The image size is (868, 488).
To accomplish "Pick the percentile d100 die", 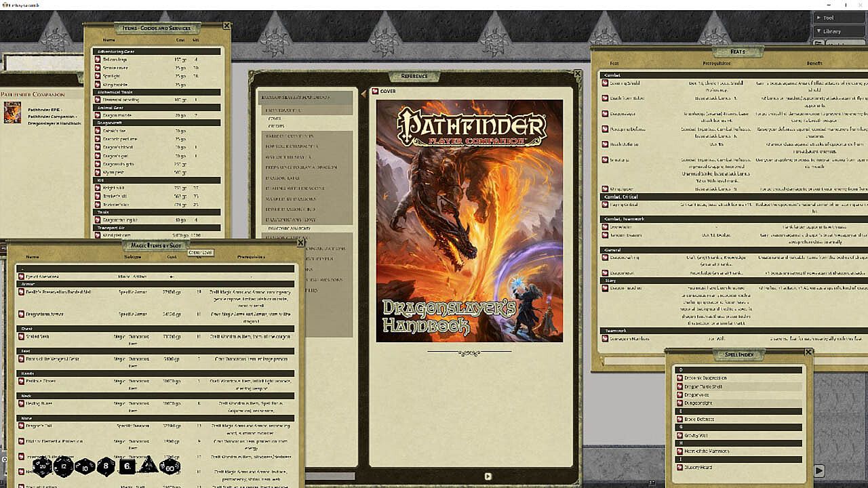I will point(170,466).
